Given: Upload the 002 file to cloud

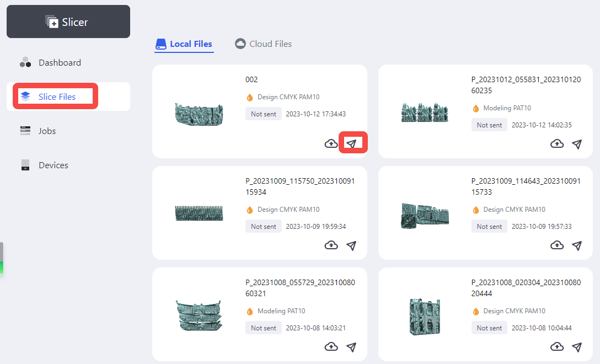Looking at the screenshot, I should click(331, 144).
